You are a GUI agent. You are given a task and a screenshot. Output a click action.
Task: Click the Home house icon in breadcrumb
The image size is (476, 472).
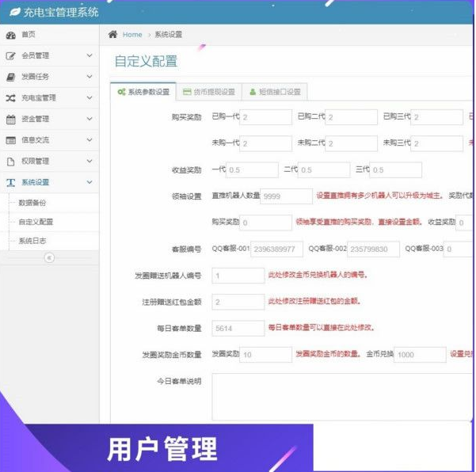click(x=113, y=35)
